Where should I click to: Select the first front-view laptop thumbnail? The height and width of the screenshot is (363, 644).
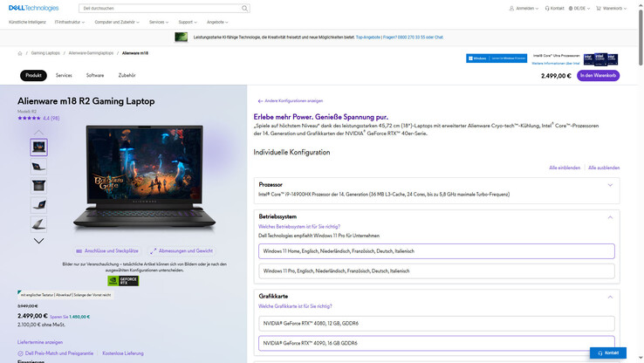click(x=38, y=147)
